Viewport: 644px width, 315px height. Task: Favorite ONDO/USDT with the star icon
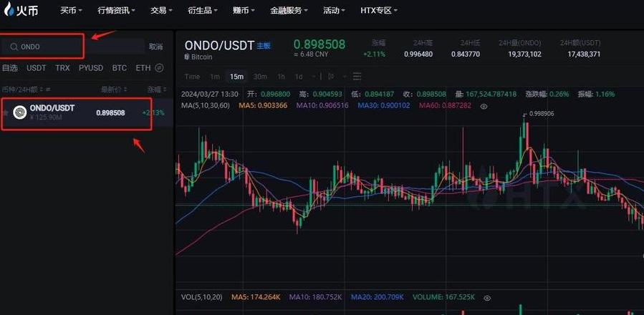[x=5, y=112]
